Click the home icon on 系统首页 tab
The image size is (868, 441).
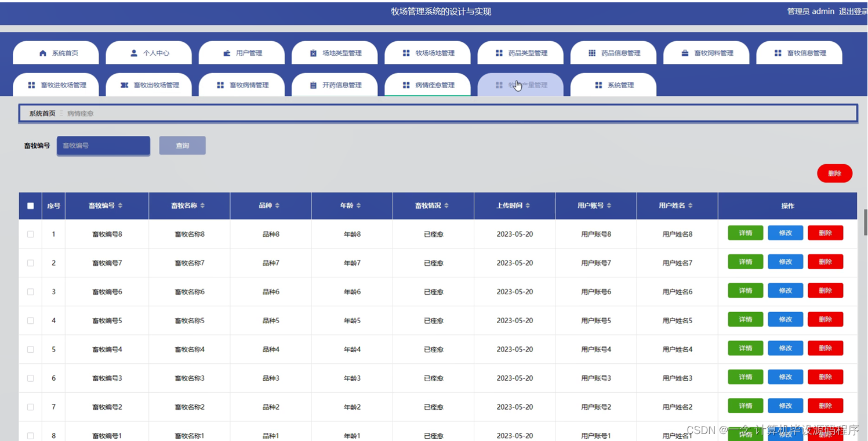(42, 53)
